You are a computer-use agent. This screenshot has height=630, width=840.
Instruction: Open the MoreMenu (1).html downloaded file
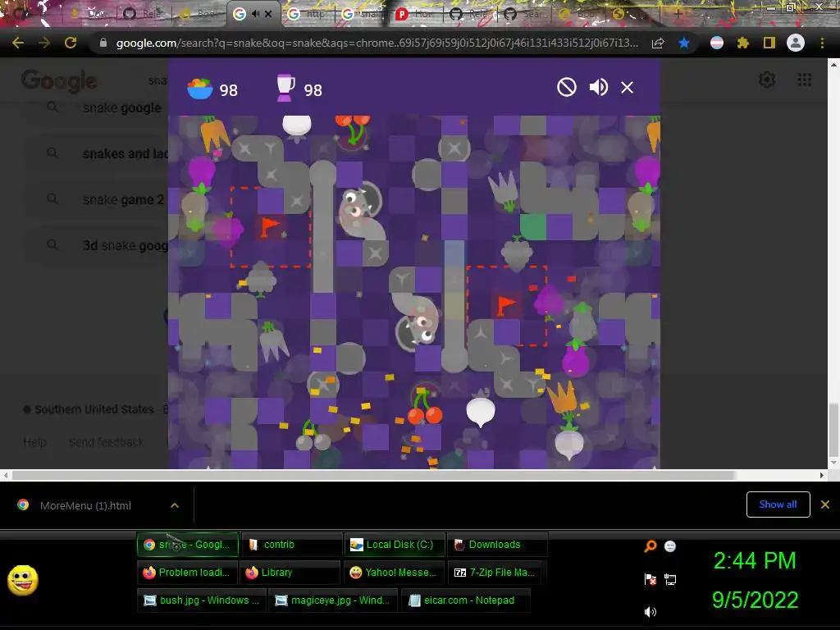point(85,505)
